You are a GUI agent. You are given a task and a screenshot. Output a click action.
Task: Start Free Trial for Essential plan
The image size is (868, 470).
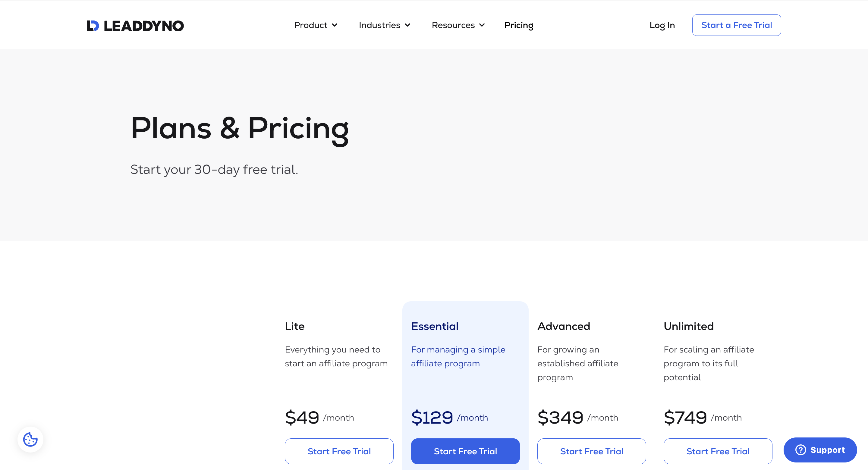pos(465,451)
